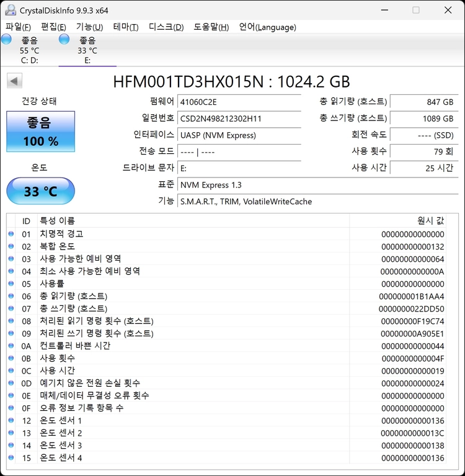The image size is (465, 476).
Task: Click total host writes value 1089 GB
Action: [424, 119]
